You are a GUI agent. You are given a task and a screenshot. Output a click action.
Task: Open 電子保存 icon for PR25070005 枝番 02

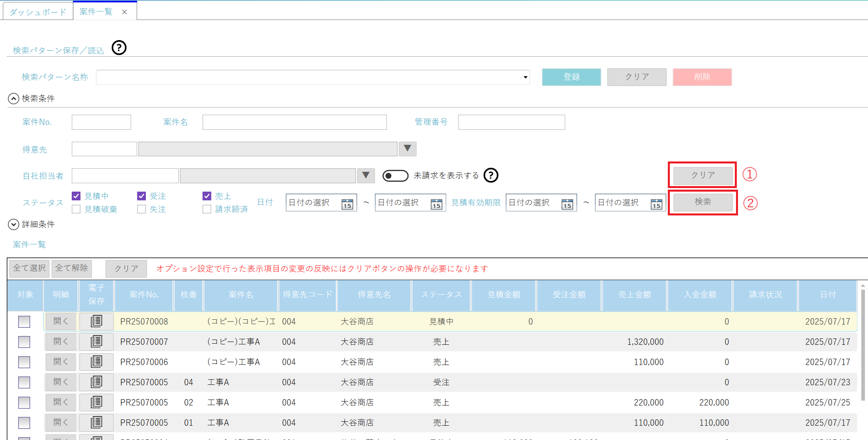[x=96, y=402]
